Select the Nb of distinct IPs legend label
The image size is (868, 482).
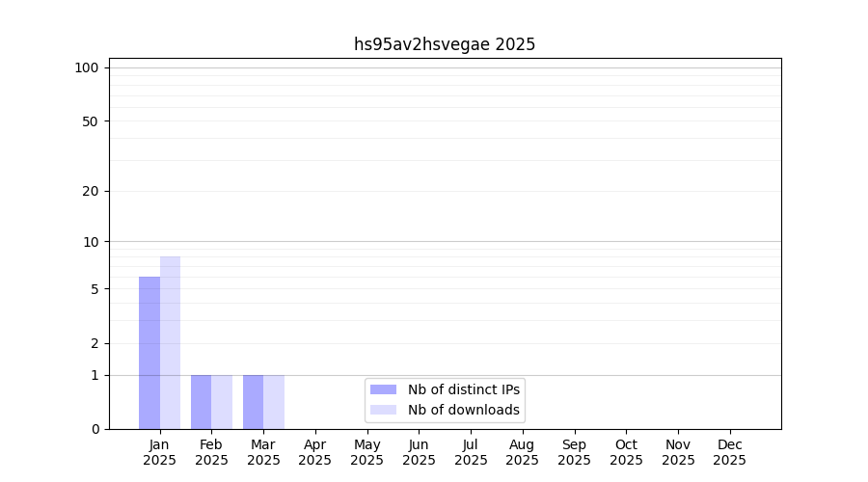click(463, 389)
